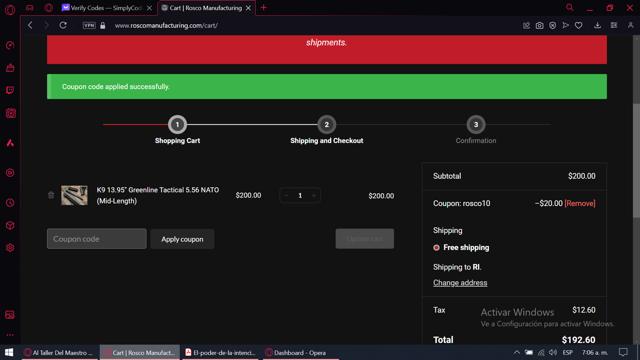Image resolution: width=640 pixels, height=360 pixels.
Task: Click the address bar URL
Action: tap(166, 25)
